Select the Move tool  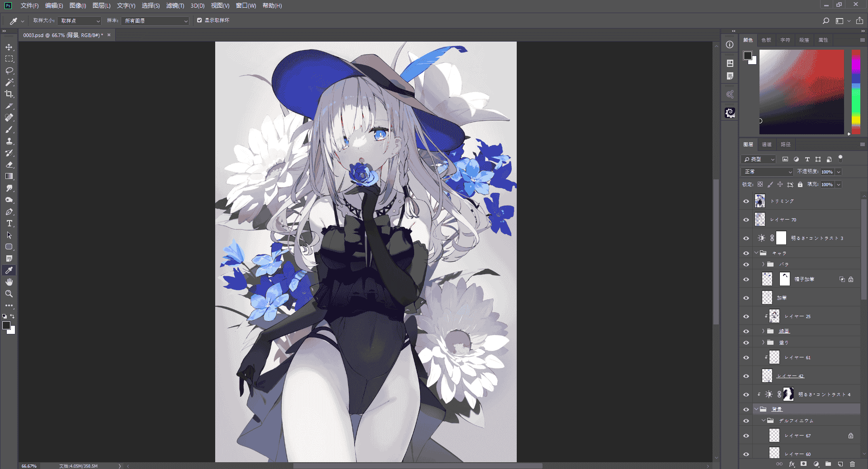9,47
